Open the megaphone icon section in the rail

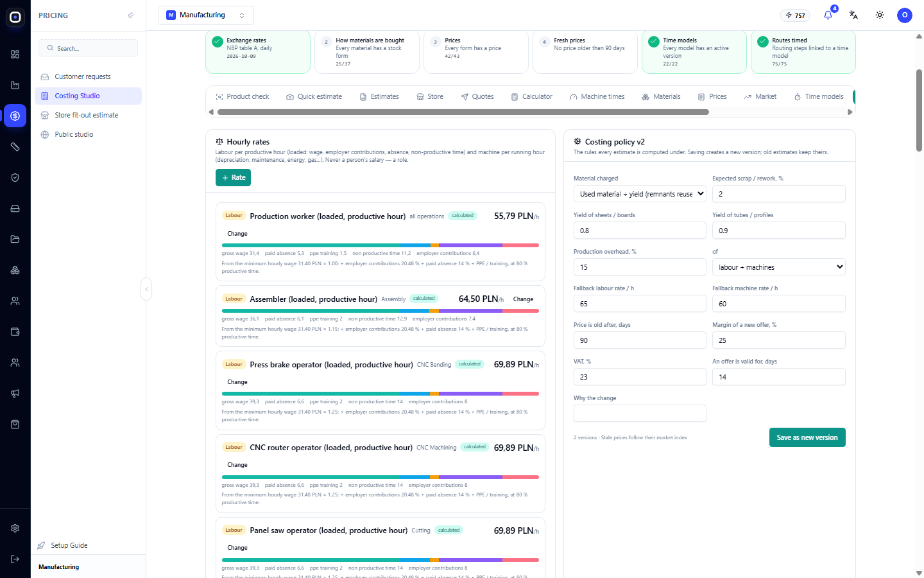pos(15,393)
